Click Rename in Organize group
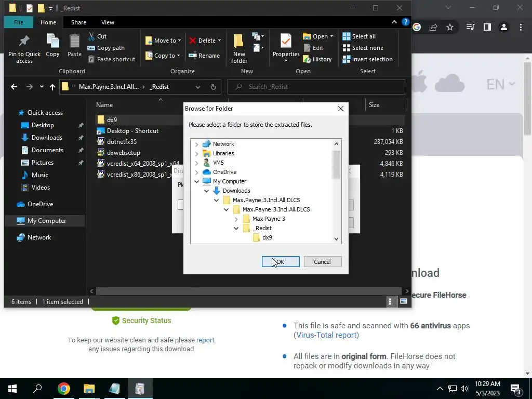The width and height of the screenshot is (532, 399). point(204,55)
